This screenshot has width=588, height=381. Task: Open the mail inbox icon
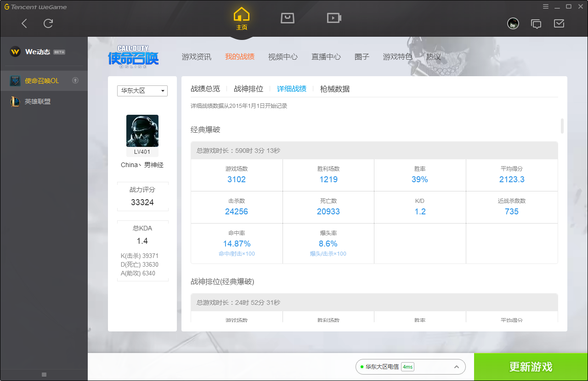click(x=559, y=23)
